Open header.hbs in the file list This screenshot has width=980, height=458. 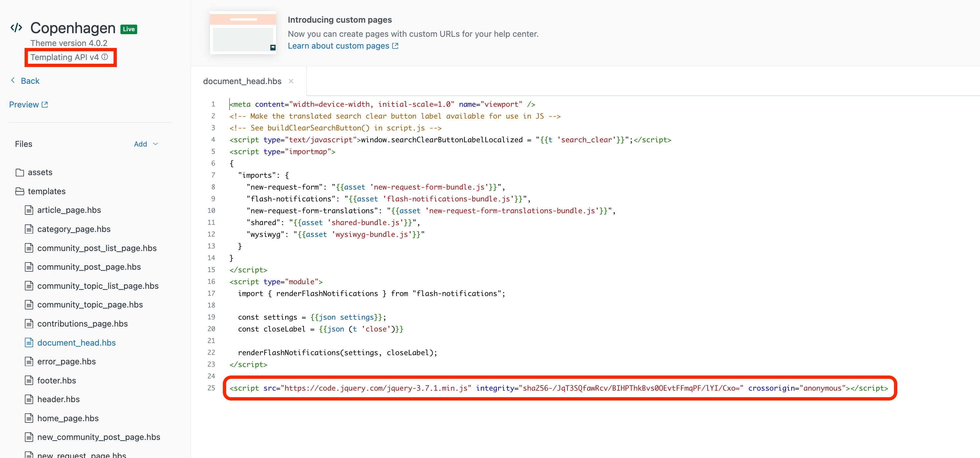pyautogui.click(x=58, y=400)
